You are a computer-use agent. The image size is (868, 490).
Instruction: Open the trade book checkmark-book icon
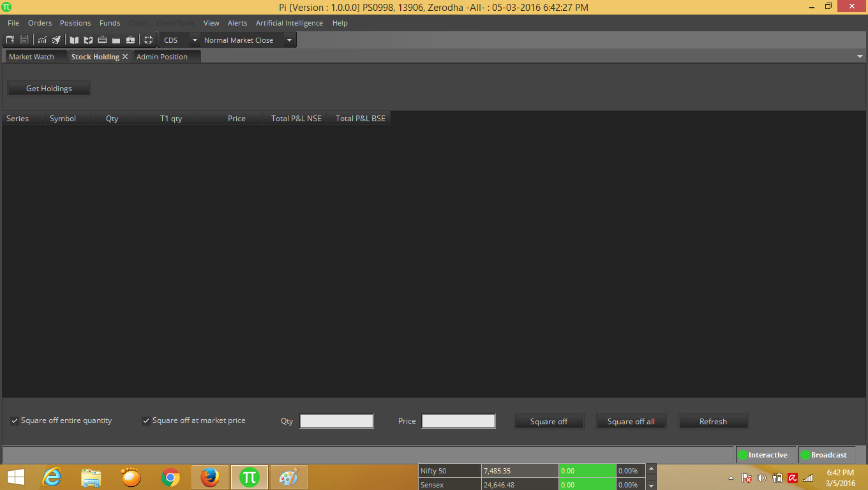[88, 40]
